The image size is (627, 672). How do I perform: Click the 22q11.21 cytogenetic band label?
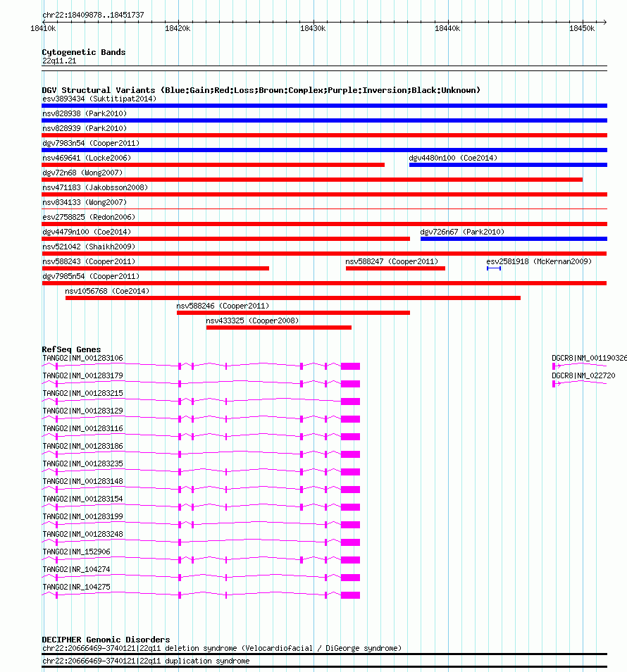coord(59,61)
